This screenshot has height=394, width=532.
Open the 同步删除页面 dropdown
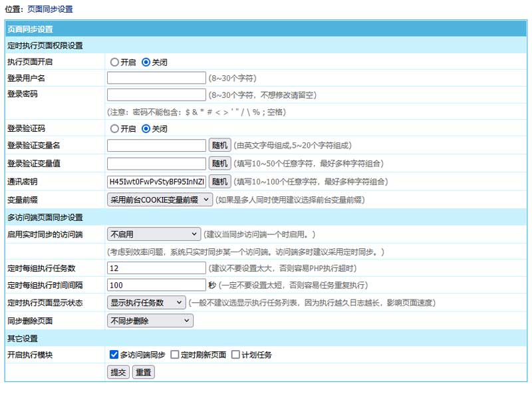(150, 321)
